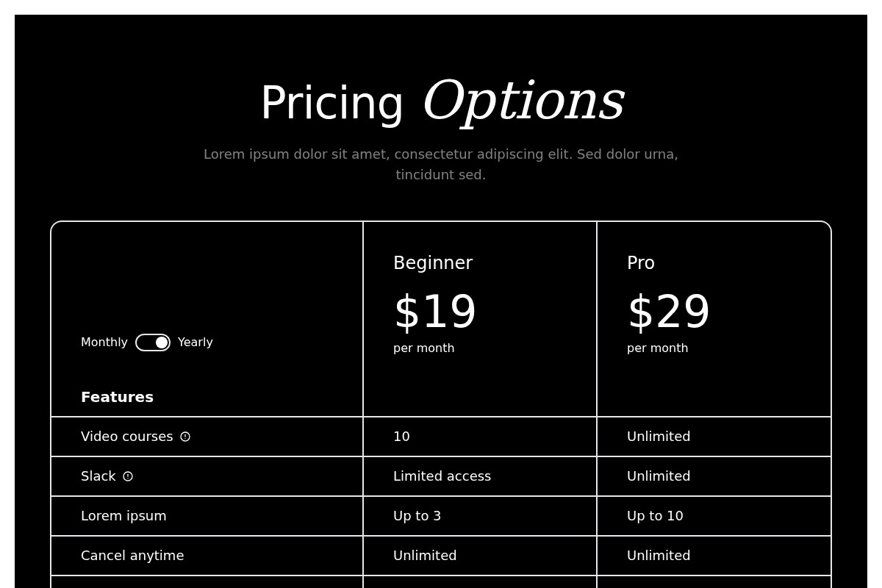Click the Cancel anytime feature label
The image size is (882, 588).
point(132,556)
